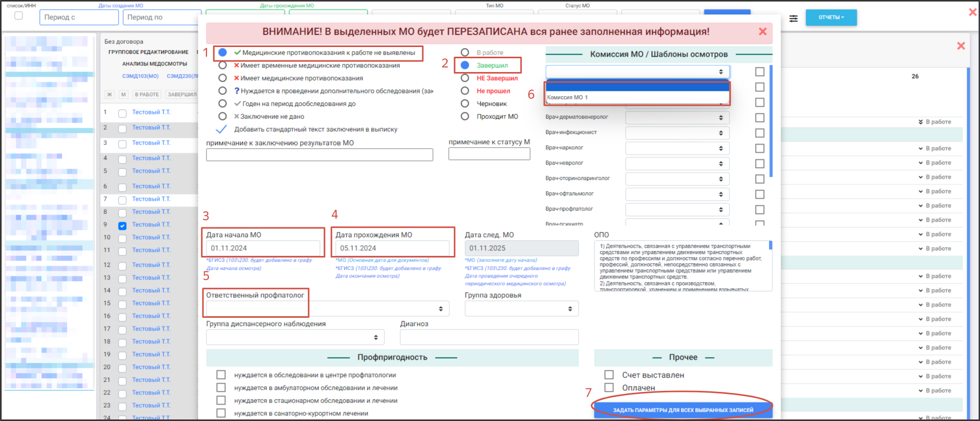Click double-chevron icon beside top 'В работе'
Viewport: 980px width, 421px height.
tap(920, 122)
